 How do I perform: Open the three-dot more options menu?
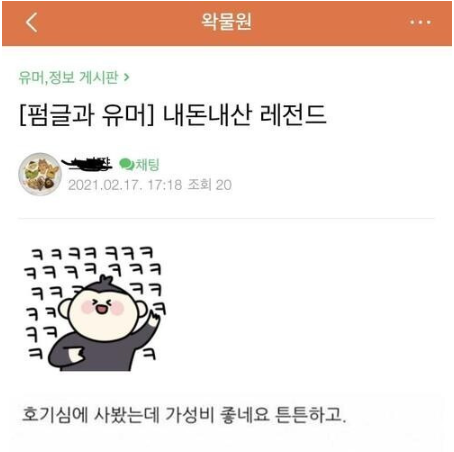pos(420,22)
